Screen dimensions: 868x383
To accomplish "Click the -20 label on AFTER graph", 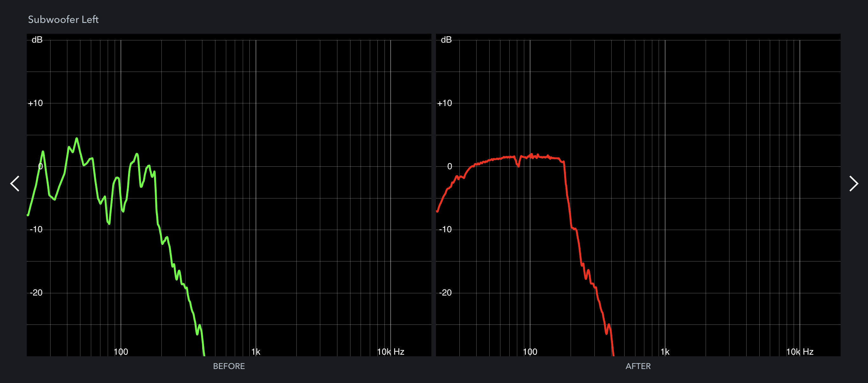I will pyautogui.click(x=445, y=293).
